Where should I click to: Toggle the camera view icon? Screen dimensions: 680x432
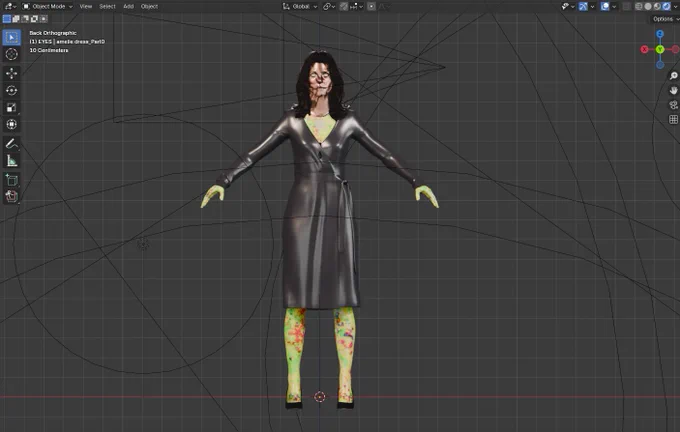tap(673, 105)
